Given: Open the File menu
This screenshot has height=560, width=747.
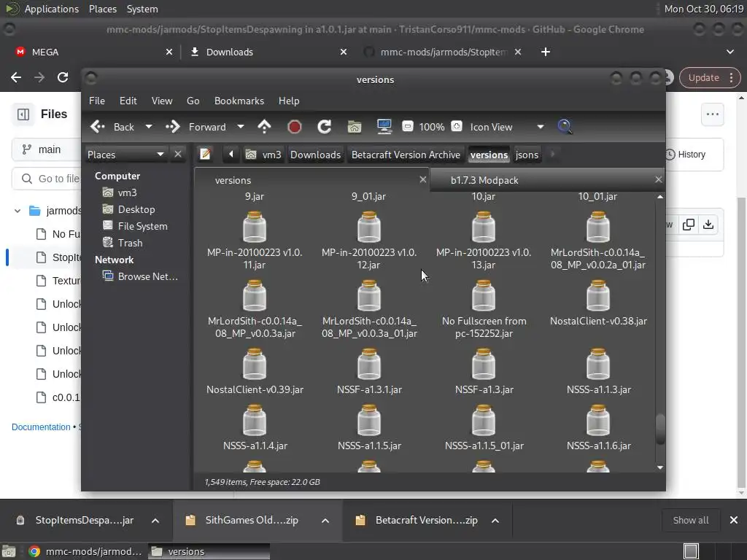Looking at the screenshot, I should point(97,101).
